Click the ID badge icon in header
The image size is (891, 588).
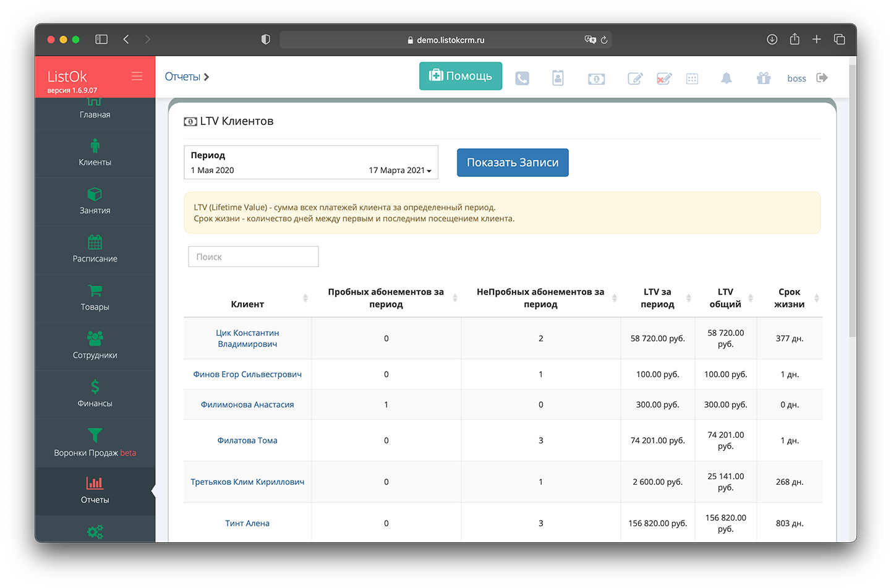(x=558, y=78)
